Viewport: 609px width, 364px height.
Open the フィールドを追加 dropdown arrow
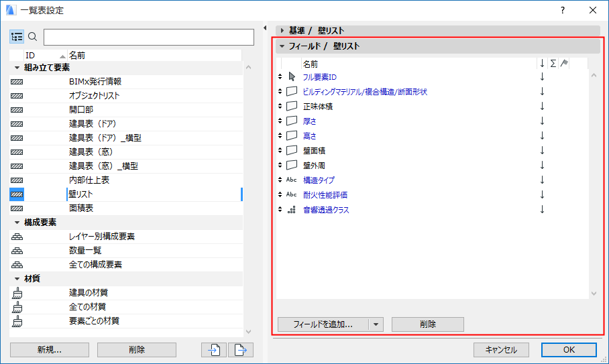376,324
